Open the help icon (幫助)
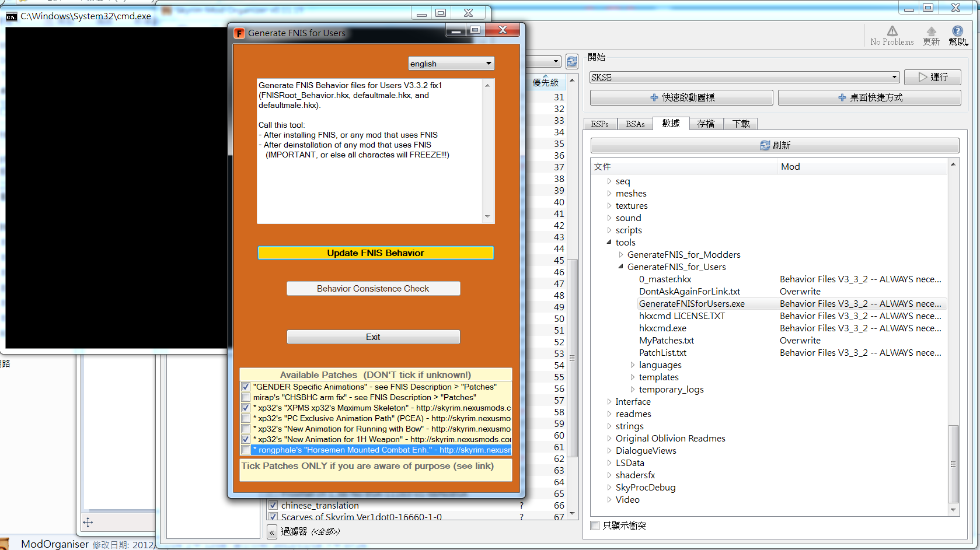This screenshot has height=550, width=980. 957,31
